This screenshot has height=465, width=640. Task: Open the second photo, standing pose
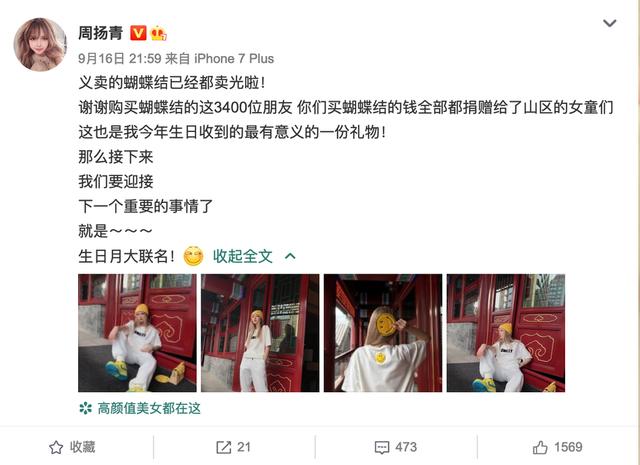click(x=260, y=333)
